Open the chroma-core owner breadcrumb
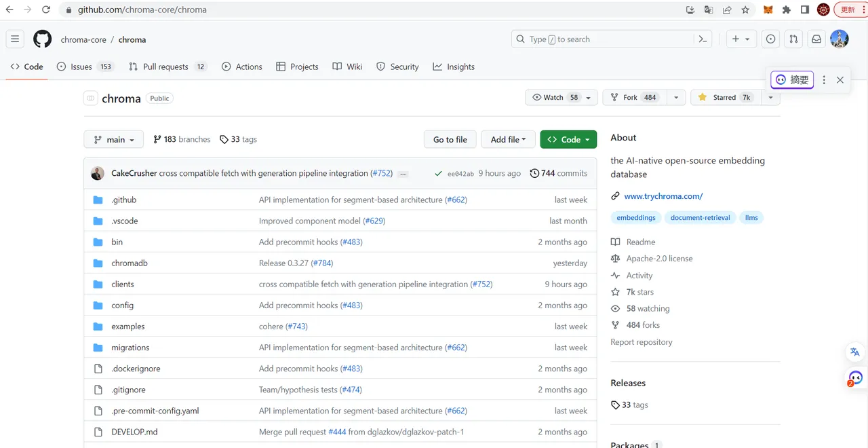868x448 pixels. tap(83, 39)
